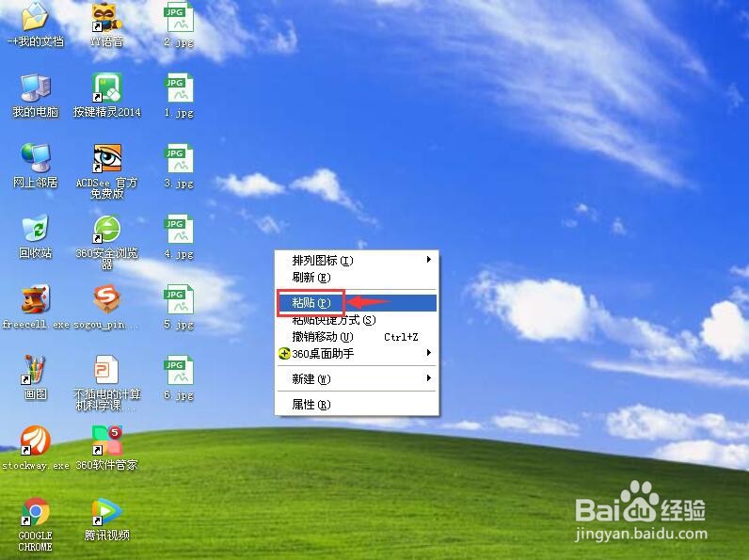Screen dimensions: 749x560
Task: Select the 1.jpg file icon
Action: (x=179, y=88)
